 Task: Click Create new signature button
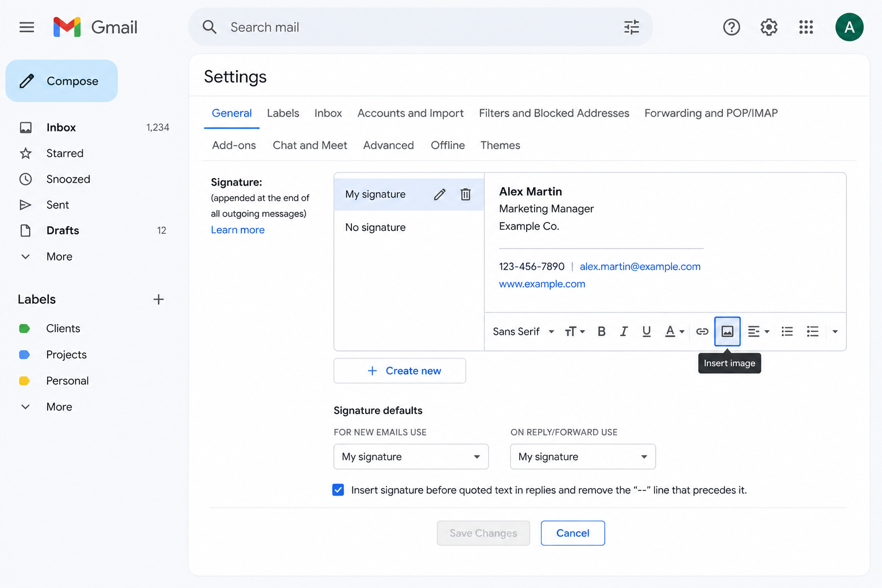tap(400, 371)
